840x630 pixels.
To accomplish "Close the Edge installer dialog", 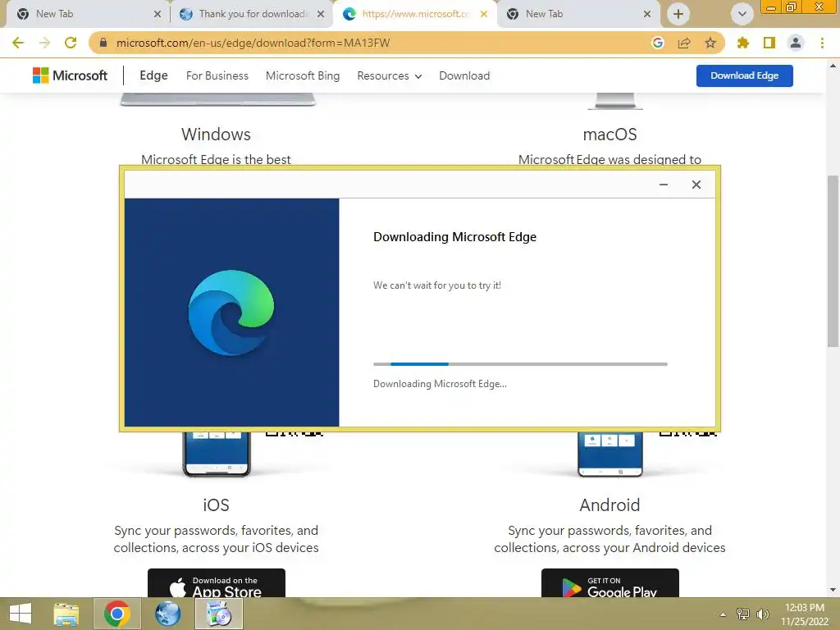I will pos(696,185).
